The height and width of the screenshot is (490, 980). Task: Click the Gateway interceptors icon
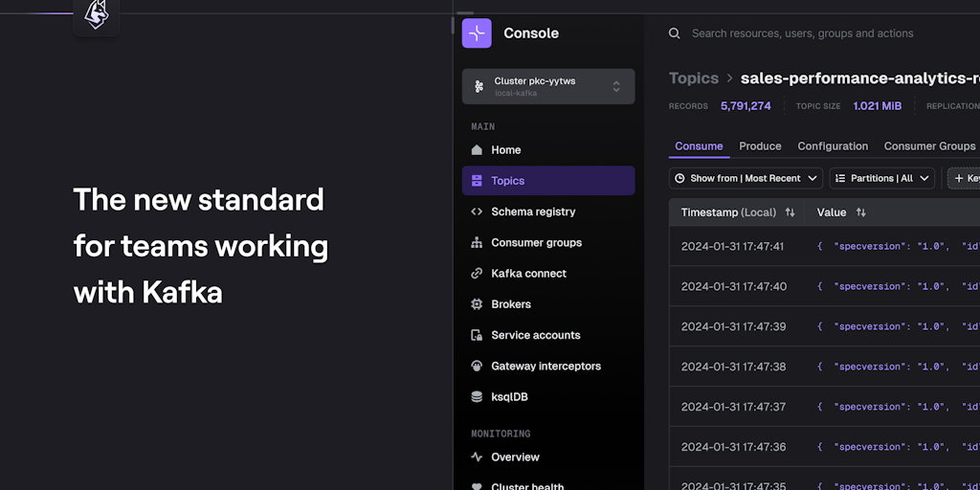(x=477, y=367)
